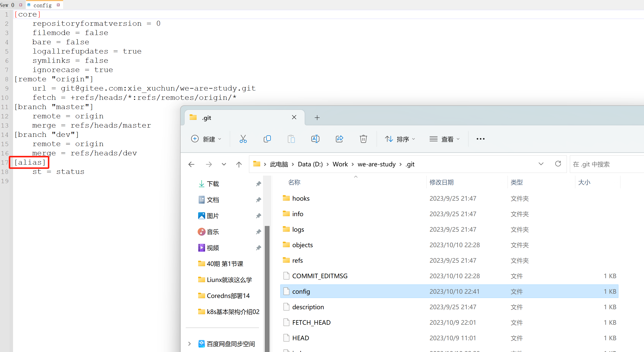This screenshot has height=352, width=644.
Task: Click the Work breadcrumb in address bar
Action: click(x=340, y=164)
